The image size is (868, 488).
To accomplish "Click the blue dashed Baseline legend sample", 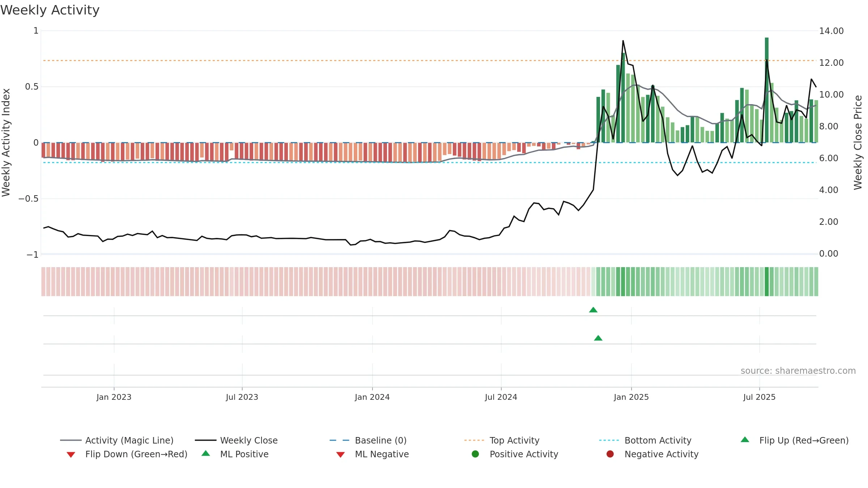I will (340, 440).
